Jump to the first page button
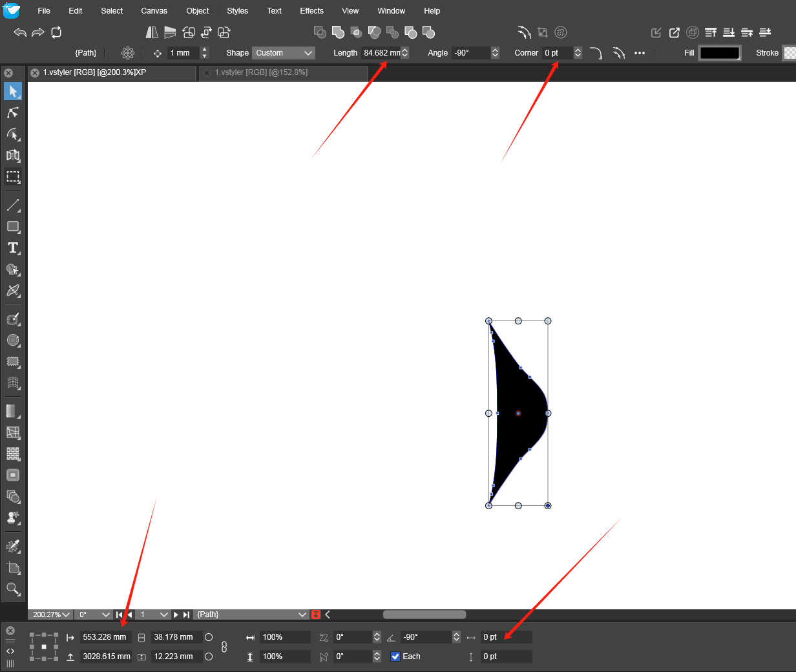 (x=120, y=614)
